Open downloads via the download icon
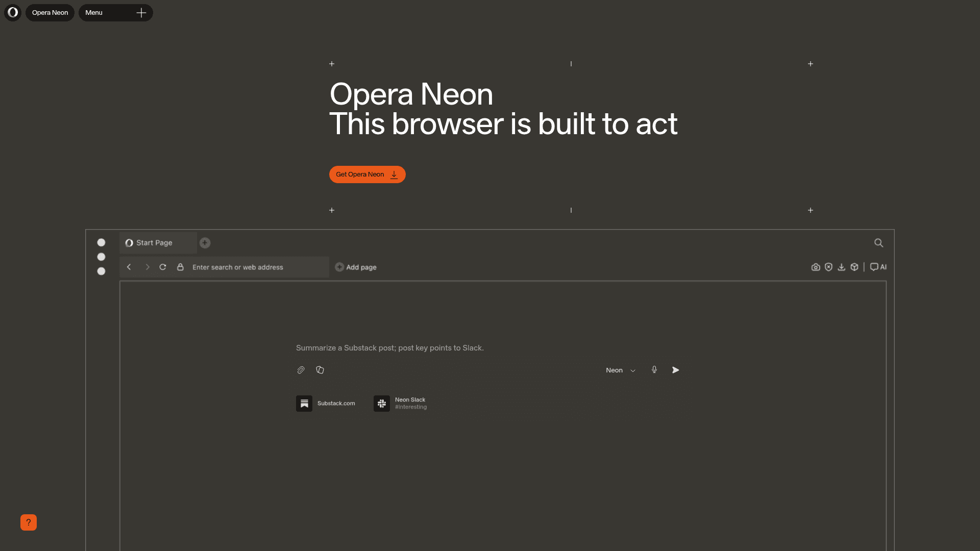Screen dimensions: 980x551 click(842, 267)
